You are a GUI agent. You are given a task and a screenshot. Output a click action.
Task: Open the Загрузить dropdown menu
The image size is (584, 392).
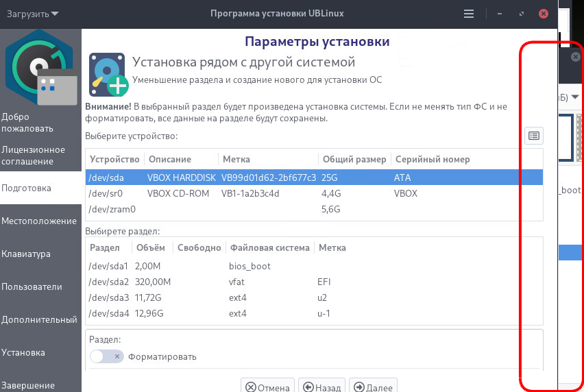point(32,14)
